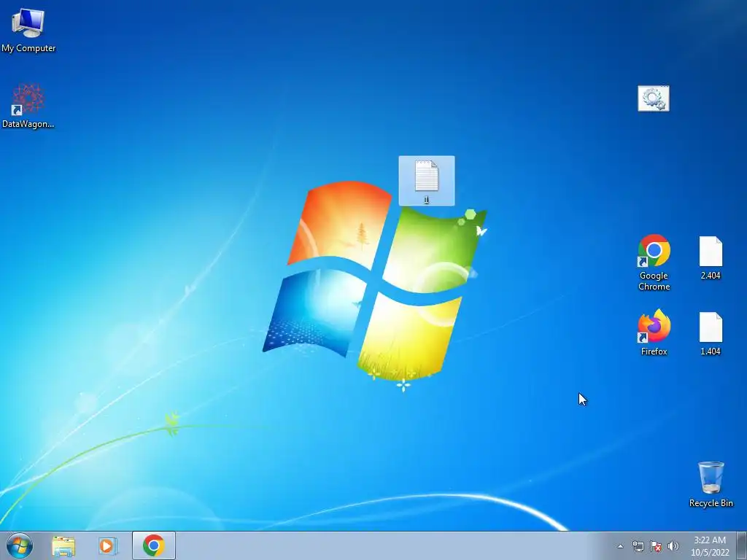The image size is (747, 560).
Task: Select the file named 1.404
Action: point(711,334)
